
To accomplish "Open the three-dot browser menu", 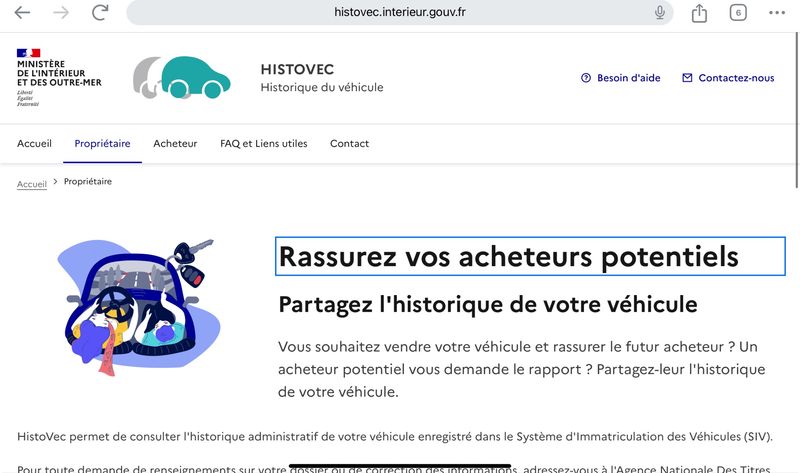I will [777, 13].
